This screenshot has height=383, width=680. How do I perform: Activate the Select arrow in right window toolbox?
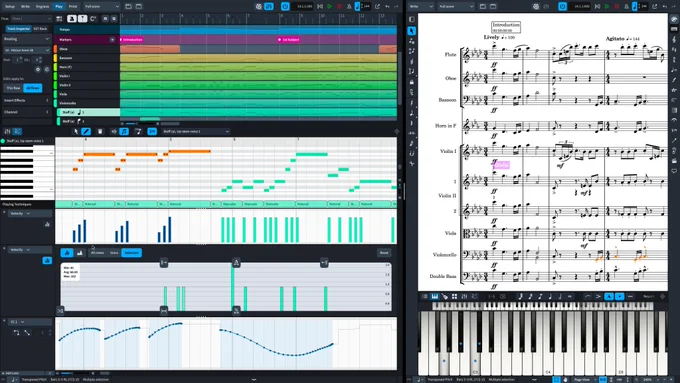(412, 31)
